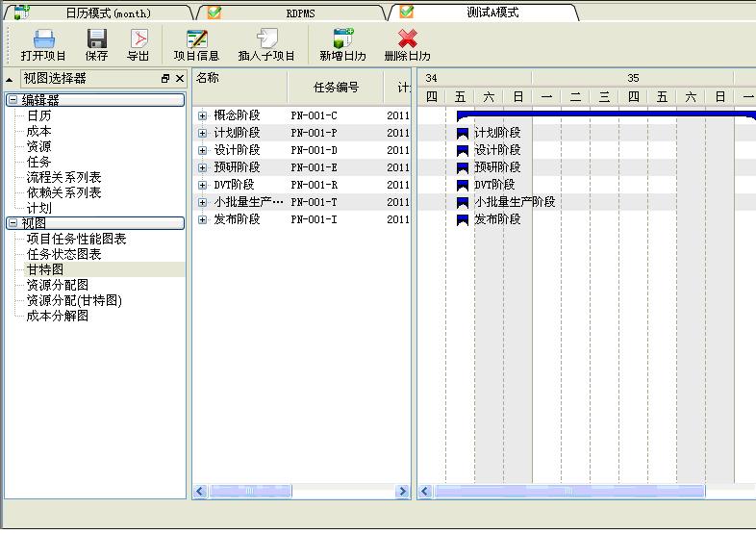The width and height of the screenshot is (756, 534).
Task: Click the 导出 (Export) PDF icon
Action: (139, 38)
